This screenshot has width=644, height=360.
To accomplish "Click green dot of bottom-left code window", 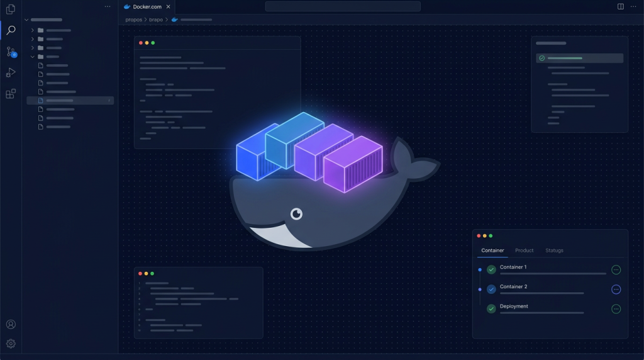I will [x=152, y=274].
